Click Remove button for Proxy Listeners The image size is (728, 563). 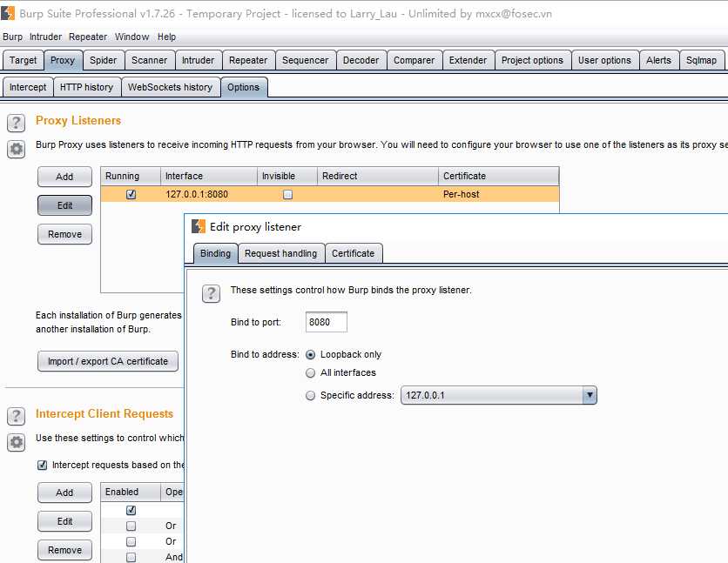[64, 234]
